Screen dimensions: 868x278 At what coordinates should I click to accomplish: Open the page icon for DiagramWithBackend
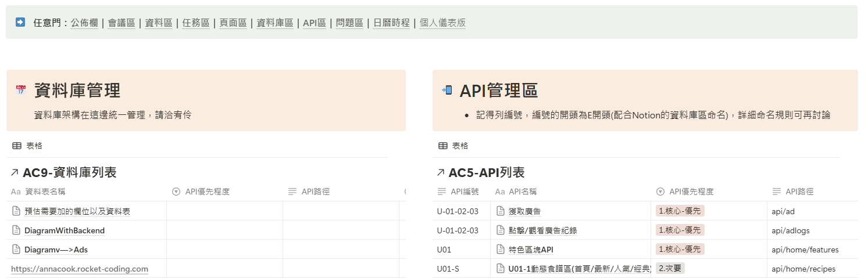16,230
